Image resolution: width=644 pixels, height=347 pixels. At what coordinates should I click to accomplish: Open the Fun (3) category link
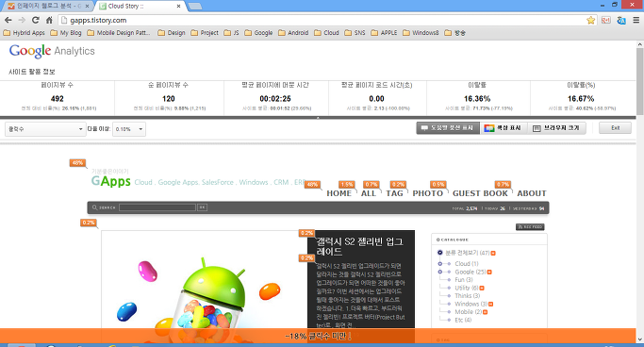tap(464, 280)
